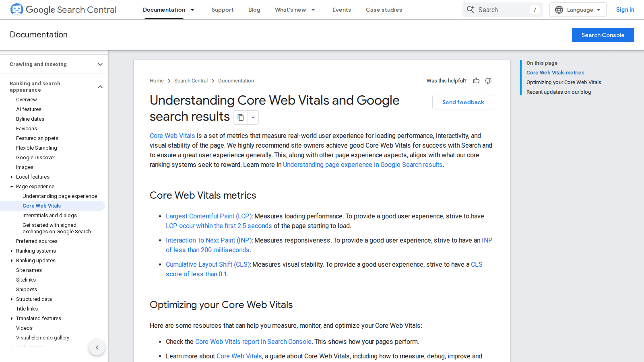644x362 pixels.
Task: Select Interstitials and dialogs in sidebar
Action: coord(50,216)
